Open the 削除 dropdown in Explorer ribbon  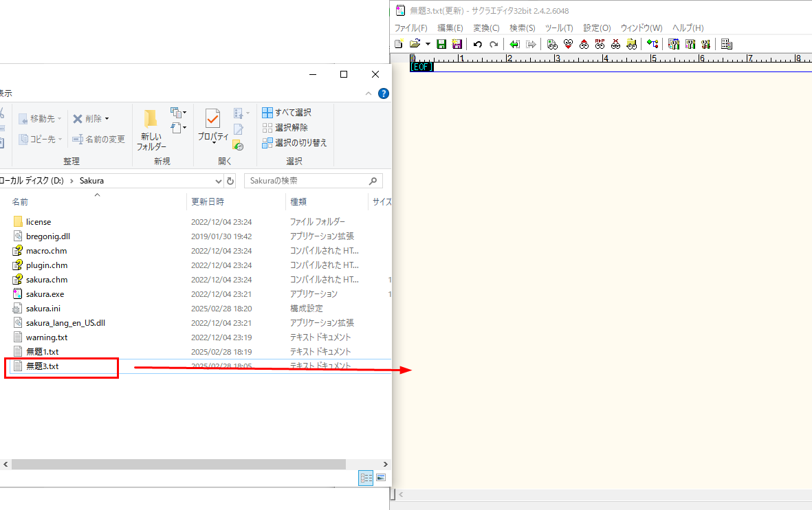(107, 119)
